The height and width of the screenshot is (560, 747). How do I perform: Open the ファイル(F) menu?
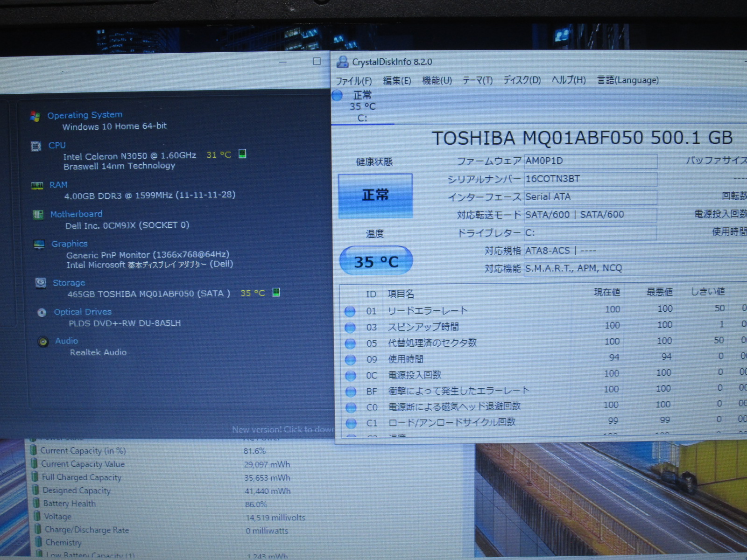(354, 81)
